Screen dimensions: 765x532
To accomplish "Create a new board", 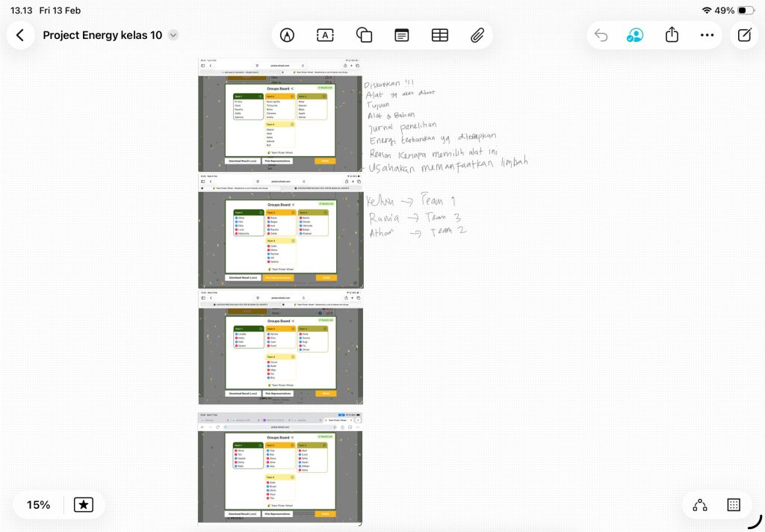I will 744,35.
